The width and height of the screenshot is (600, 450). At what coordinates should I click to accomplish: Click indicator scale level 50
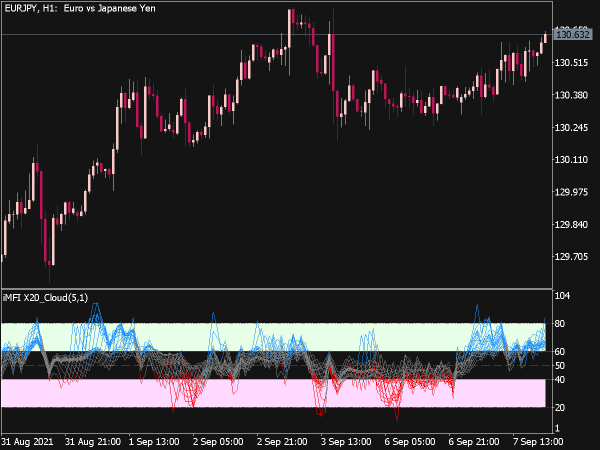[x=560, y=366]
